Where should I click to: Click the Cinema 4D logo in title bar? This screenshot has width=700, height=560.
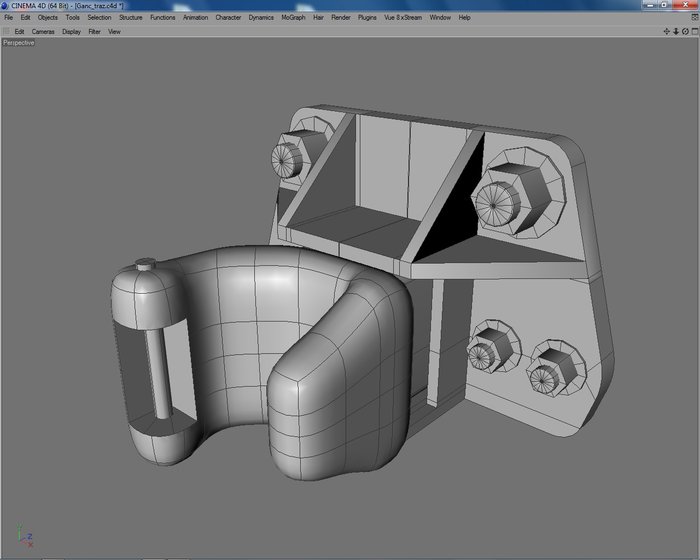coord(5,5)
